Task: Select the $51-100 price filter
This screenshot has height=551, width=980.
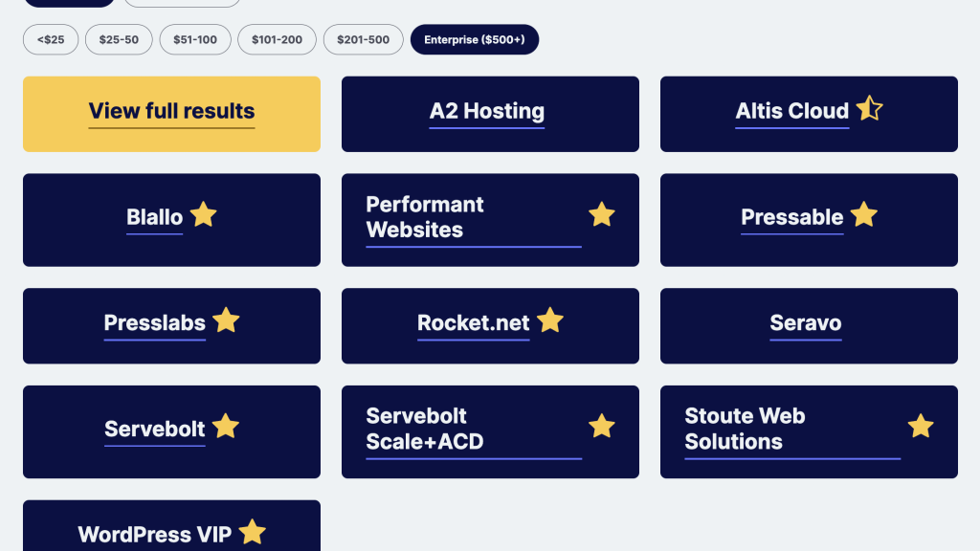Action: point(195,39)
